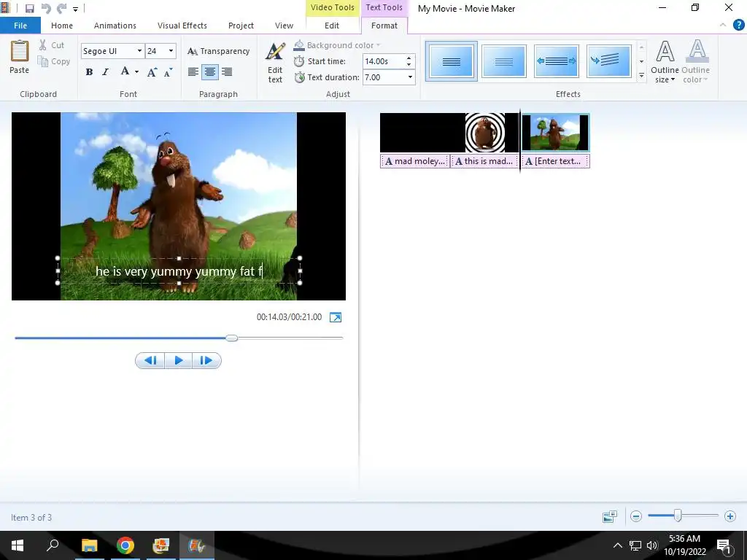The image size is (747, 560).
Task: Align text right
Action: 227,72
